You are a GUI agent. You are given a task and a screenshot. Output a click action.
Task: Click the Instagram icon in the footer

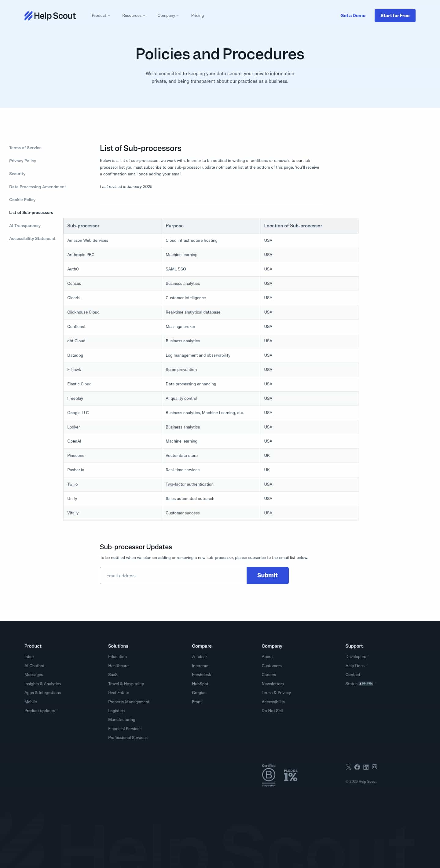tap(375, 767)
